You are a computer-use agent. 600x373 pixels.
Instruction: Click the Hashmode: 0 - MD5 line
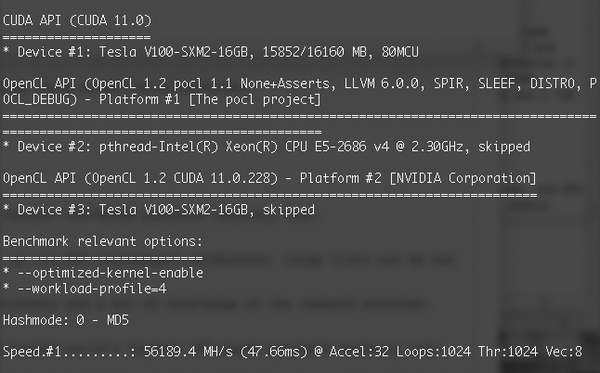(x=66, y=320)
